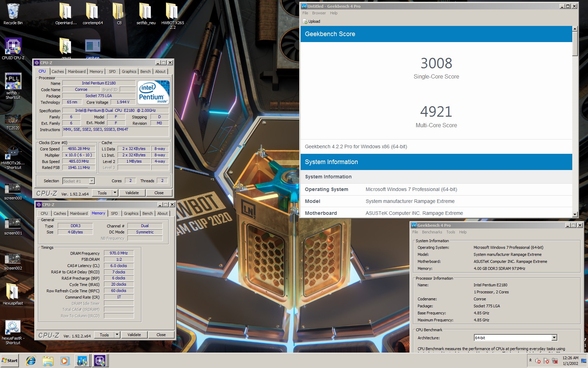
Task: Switch to CPU-Z taskbar button
Action: (x=100, y=361)
